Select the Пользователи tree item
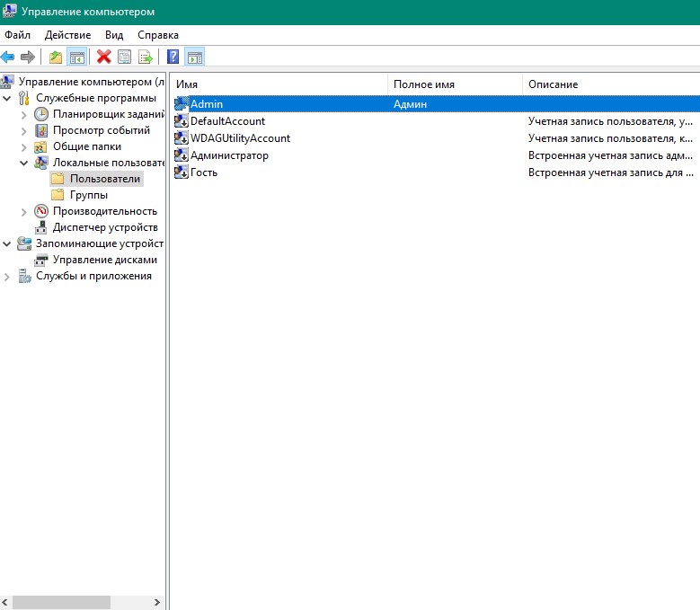This screenshot has height=610, width=700. (105, 179)
